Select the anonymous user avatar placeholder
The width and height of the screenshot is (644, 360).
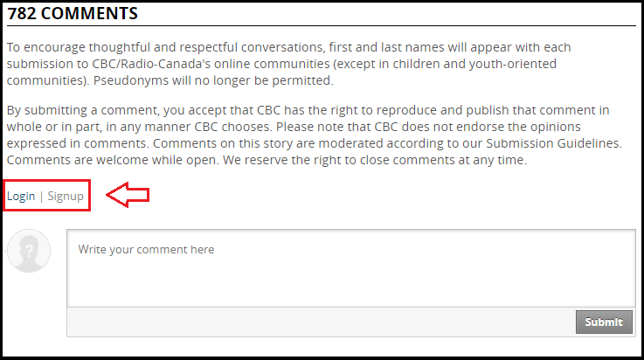(x=29, y=251)
